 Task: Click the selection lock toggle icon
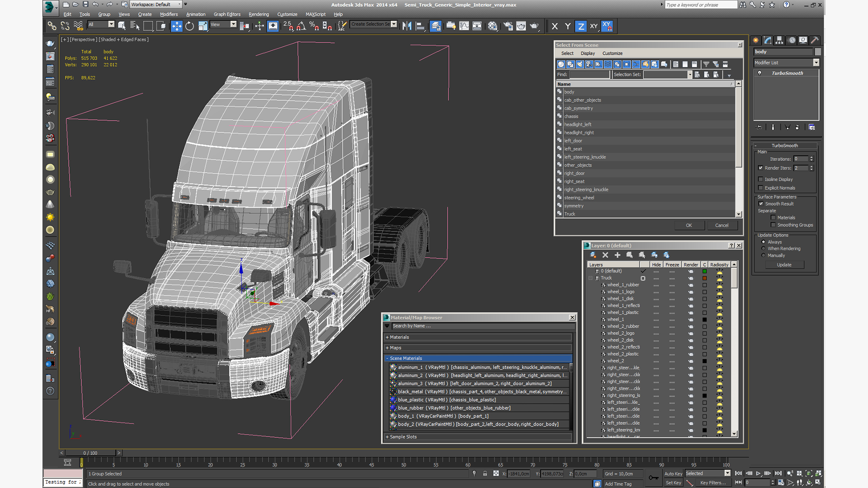point(485,474)
